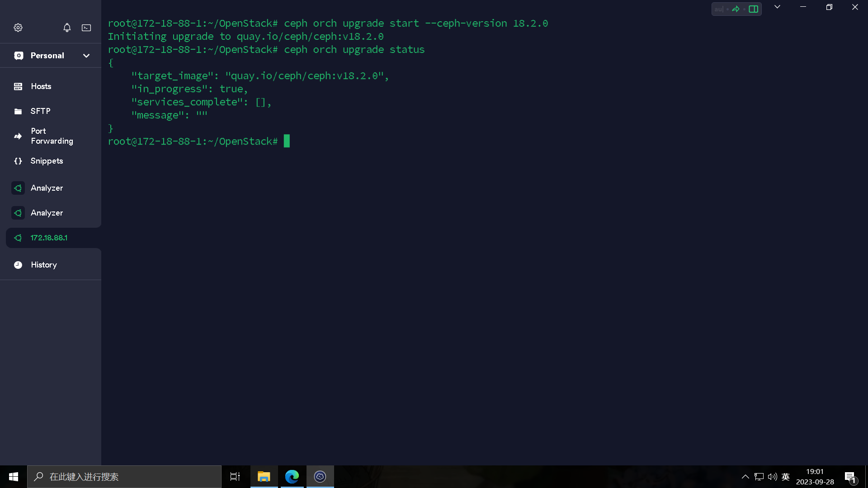The image size is (868, 488).
Task: Close the Termius window
Action: (x=855, y=7)
